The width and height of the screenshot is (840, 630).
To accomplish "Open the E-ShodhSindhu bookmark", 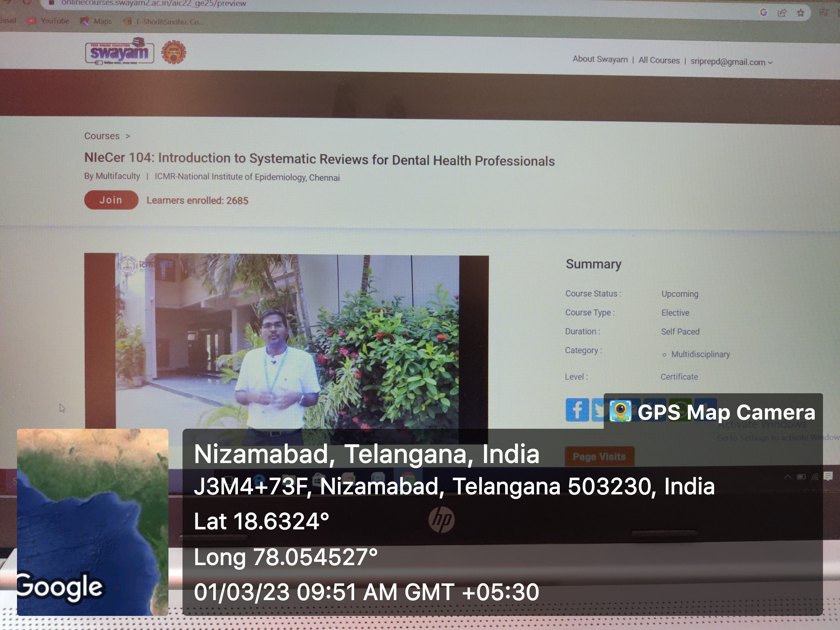I will (x=164, y=22).
